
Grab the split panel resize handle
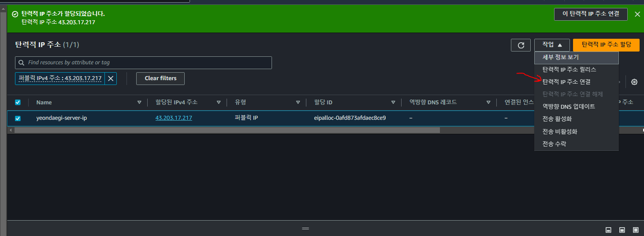(x=305, y=229)
